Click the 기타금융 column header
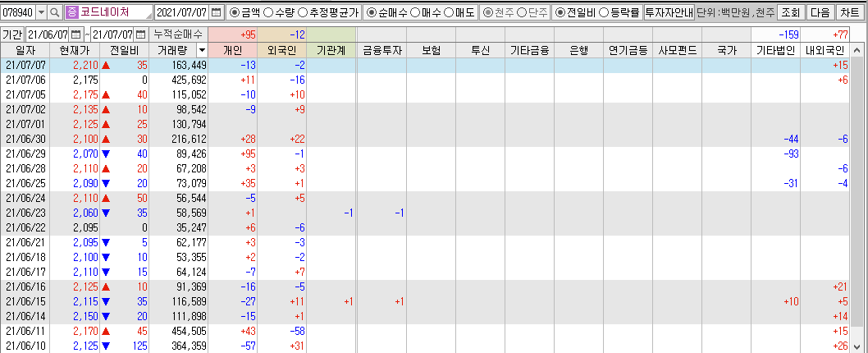The image size is (868, 353). [529, 51]
